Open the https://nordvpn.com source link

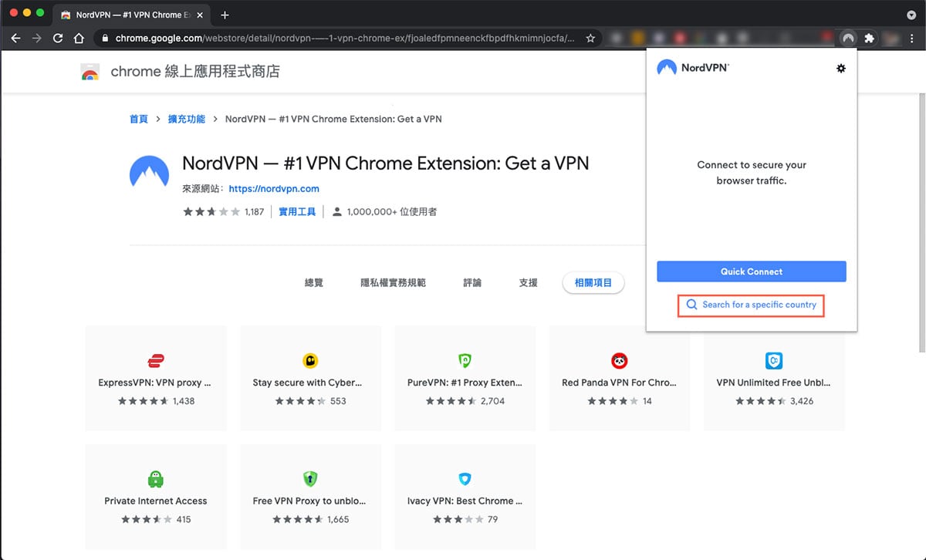(274, 188)
